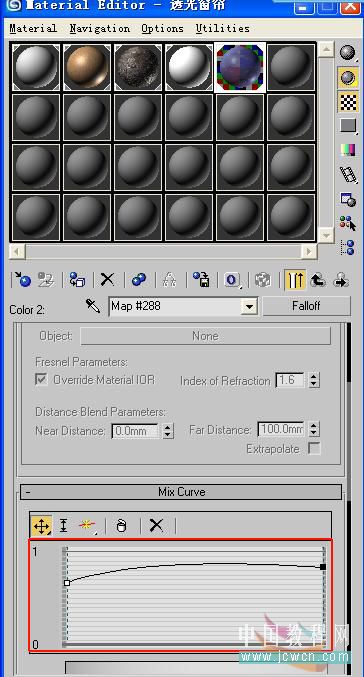Open the Options menu

pos(162,28)
